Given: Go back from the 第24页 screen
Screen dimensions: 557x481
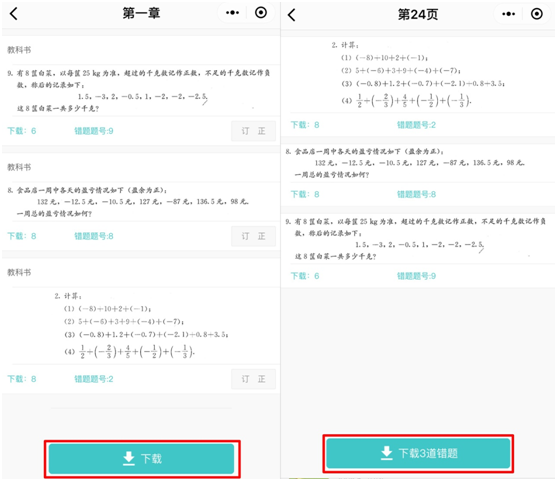Looking at the screenshot, I should click(x=291, y=15).
